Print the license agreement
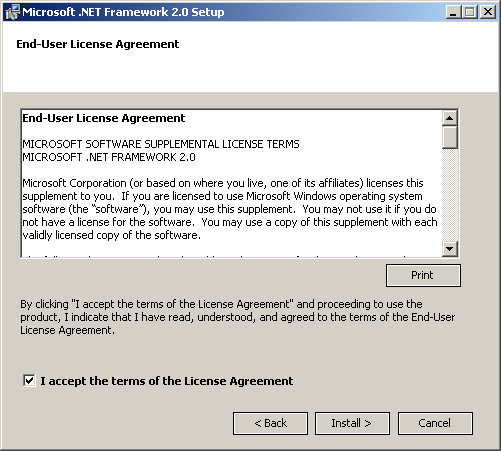 click(x=423, y=275)
